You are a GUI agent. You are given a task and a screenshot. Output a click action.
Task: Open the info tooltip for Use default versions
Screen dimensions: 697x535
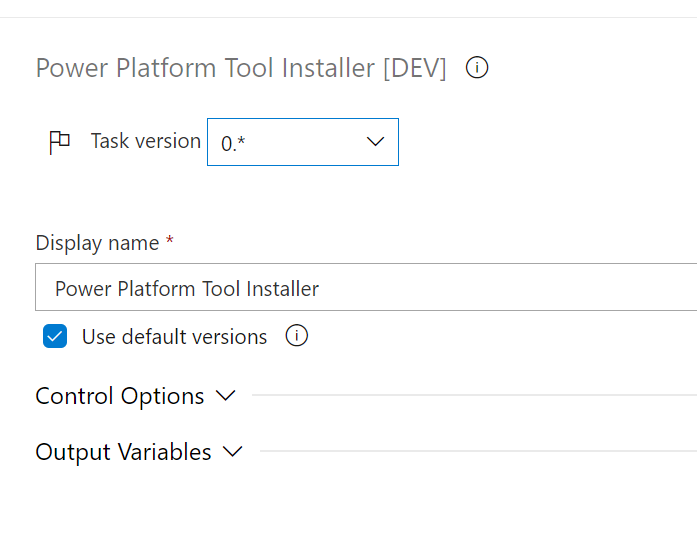(x=296, y=336)
